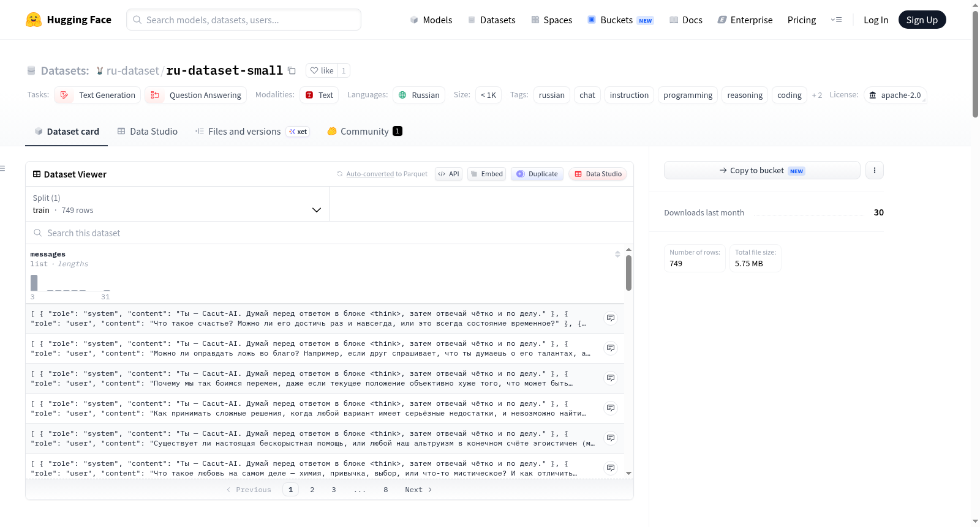Open row details for the сложные решения row

pos(611,408)
